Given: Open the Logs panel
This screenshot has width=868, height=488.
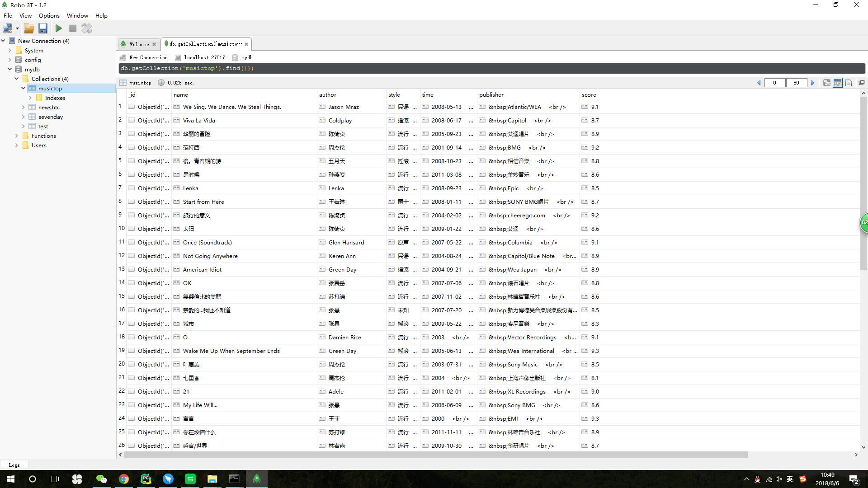Looking at the screenshot, I should [14, 465].
